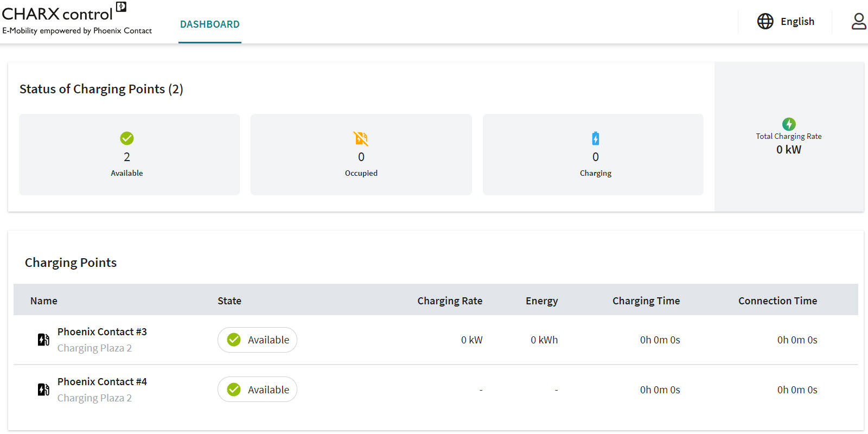Click the orange Occupied status icon
The image size is (868, 434).
tap(361, 138)
